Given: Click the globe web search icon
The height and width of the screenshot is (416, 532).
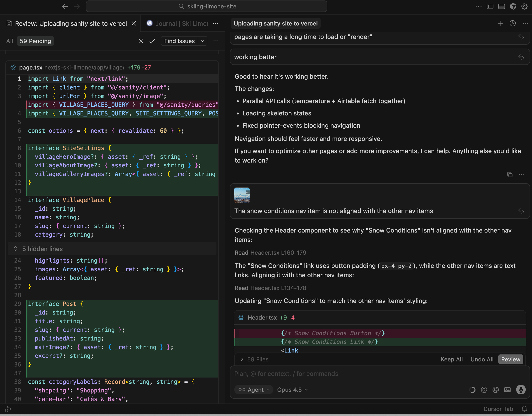Looking at the screenshot, I should [x=495, y=390].
